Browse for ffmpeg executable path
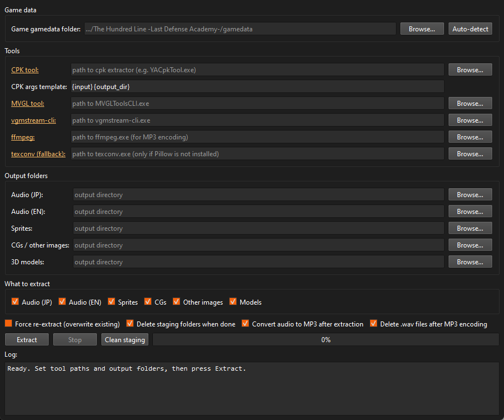Image resolution: width=504 pixels, height=420 pixels. point(470,137)
